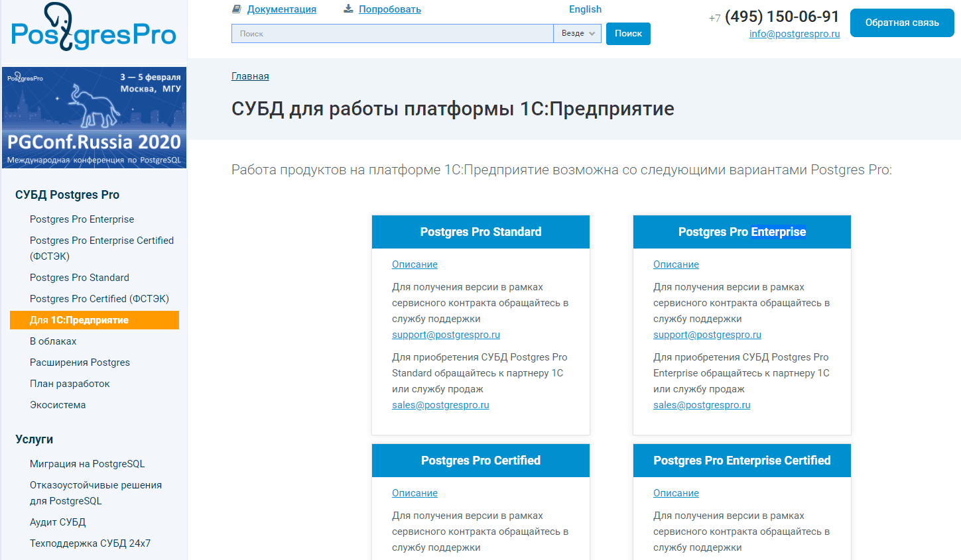
Task: Open План разработок sidebar item
Action: pos(70,384)
